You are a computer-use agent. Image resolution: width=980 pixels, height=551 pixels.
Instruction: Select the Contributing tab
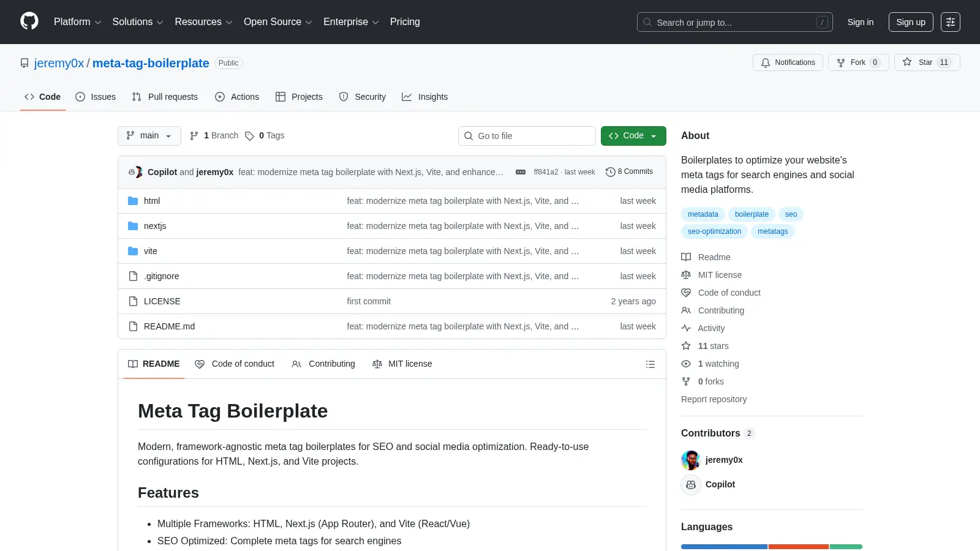click(323, 364)
